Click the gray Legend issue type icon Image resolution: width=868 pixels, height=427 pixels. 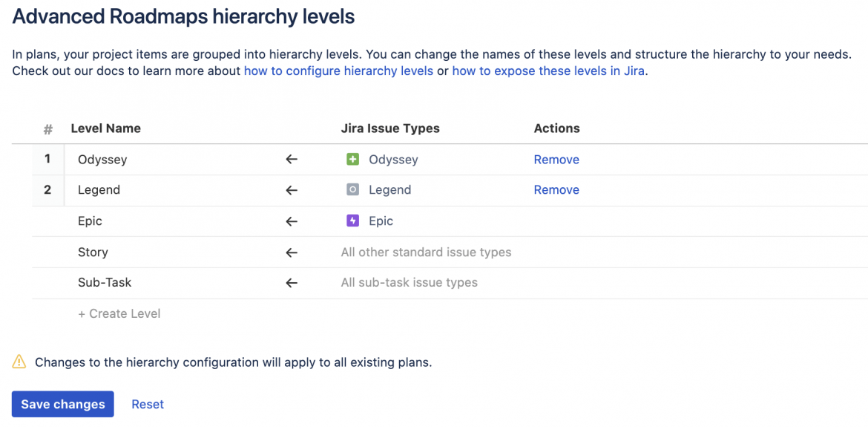point(353,189)
